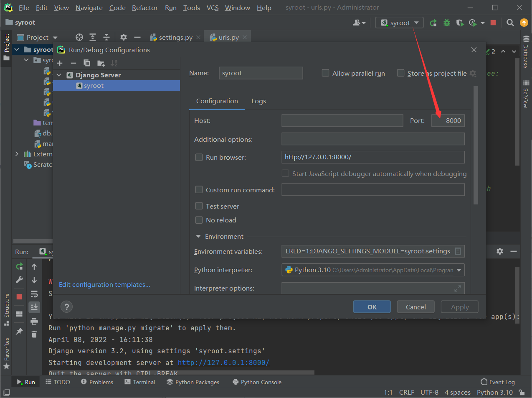Locate file with Select Opened File icon
Screen dimensions: 532x398
pyautogui.click(x=79, y=37)
